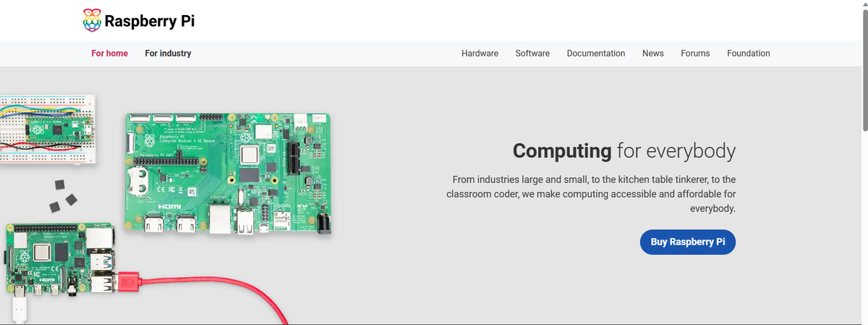Image resolution: width=868 pixels, height=325 pixels.
Task: Click the Compute Module 4 IO Board image
Action: pos(229,174)
